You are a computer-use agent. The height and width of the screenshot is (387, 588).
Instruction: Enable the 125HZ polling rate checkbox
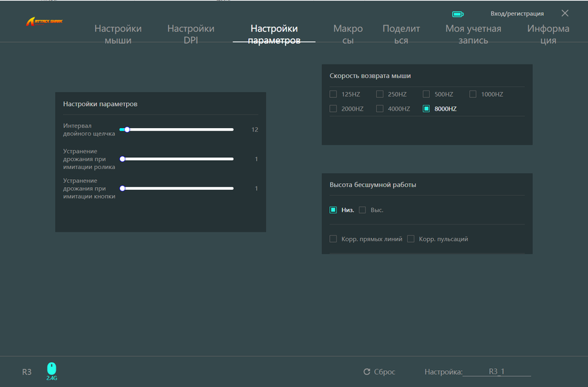tap(333, 95)
